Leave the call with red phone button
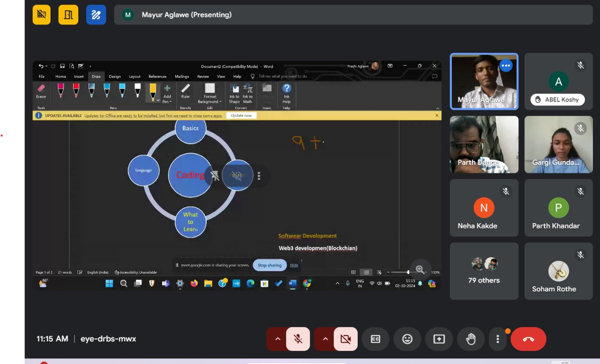Viewport: 600px width, 364px height. [x=528, y=339]
